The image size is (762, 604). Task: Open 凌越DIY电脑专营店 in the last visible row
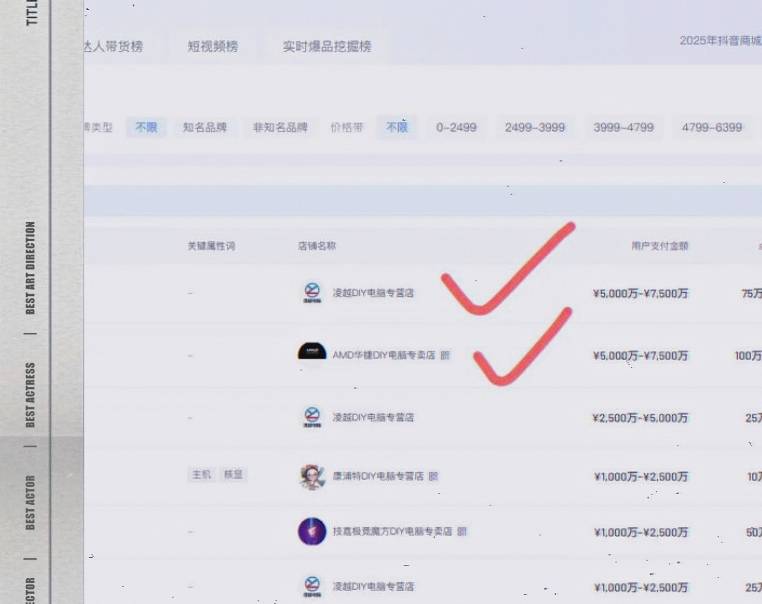tap(373, 587)
